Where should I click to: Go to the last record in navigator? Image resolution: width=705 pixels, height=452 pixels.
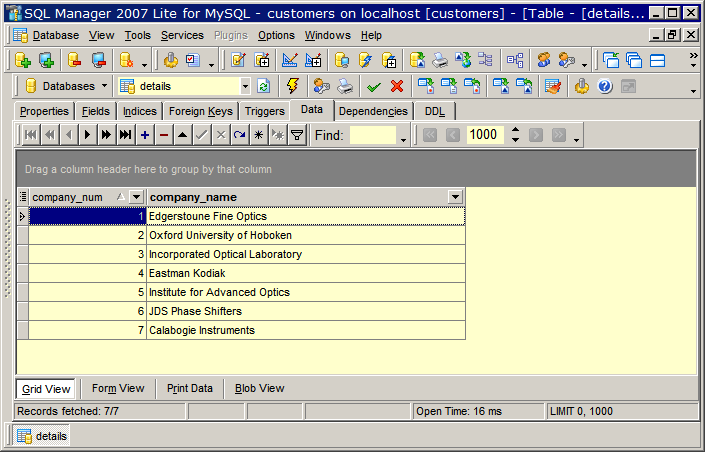coord(125,134)
